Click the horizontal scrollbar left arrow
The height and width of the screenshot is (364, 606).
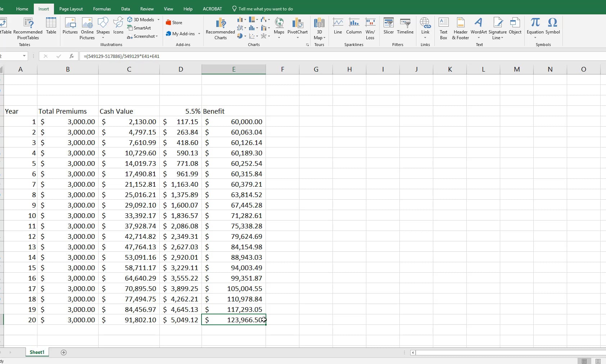(x=413, y=352)
